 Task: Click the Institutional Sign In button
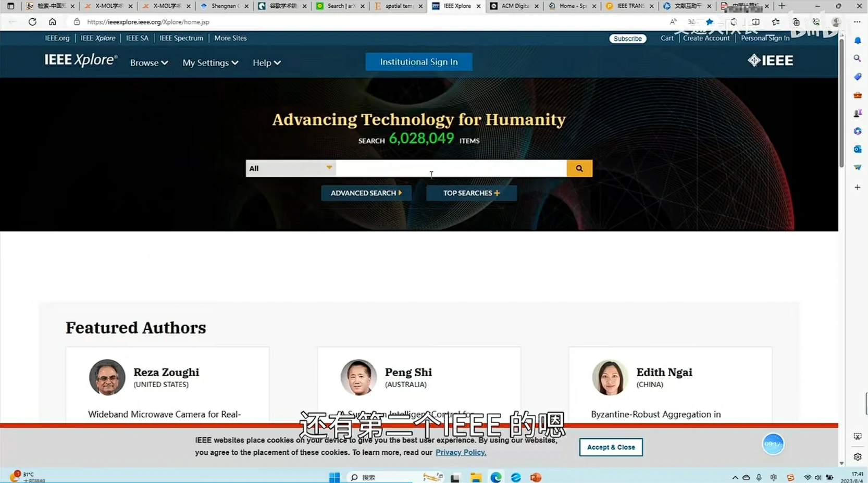click(x=418, y=62)
